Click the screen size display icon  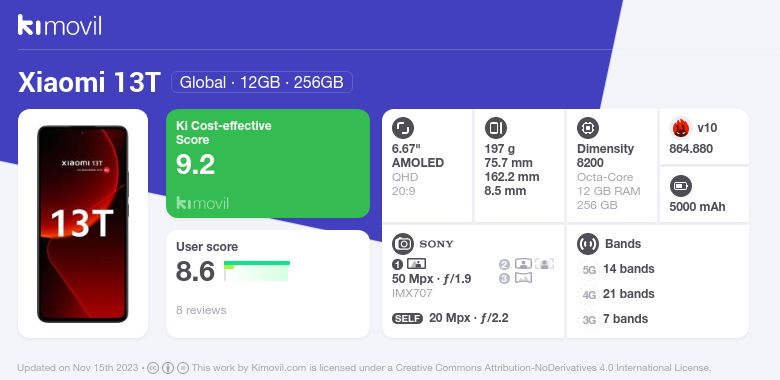(x=403, y=128)
